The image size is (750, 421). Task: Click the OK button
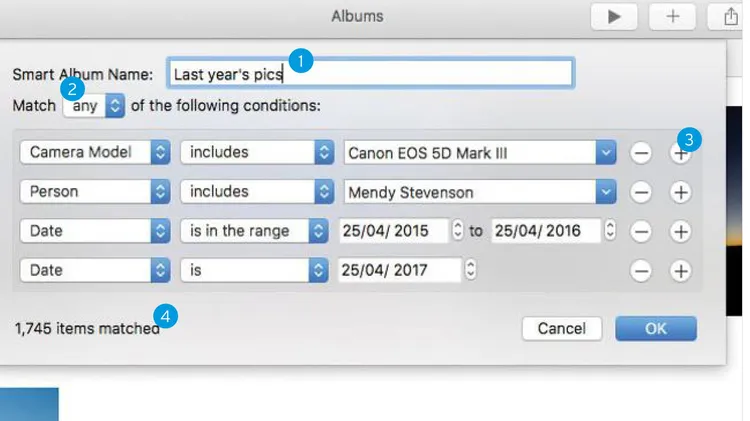click(x=655, y=328)
